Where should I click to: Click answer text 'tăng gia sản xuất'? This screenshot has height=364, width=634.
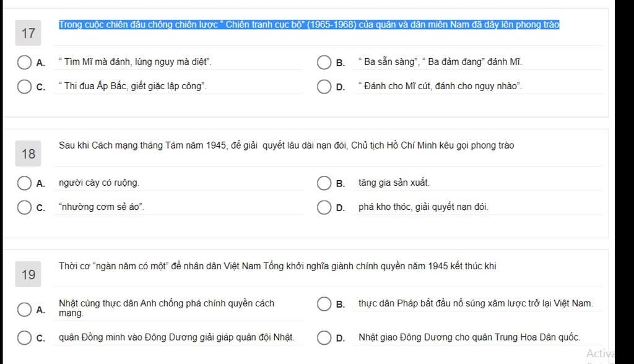(394, 183)
